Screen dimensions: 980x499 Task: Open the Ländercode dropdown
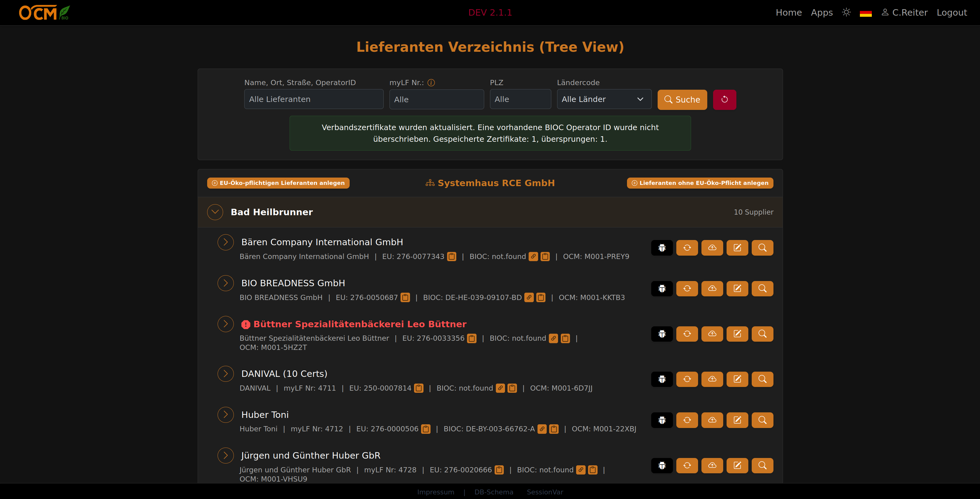click(x=604, y=99)
